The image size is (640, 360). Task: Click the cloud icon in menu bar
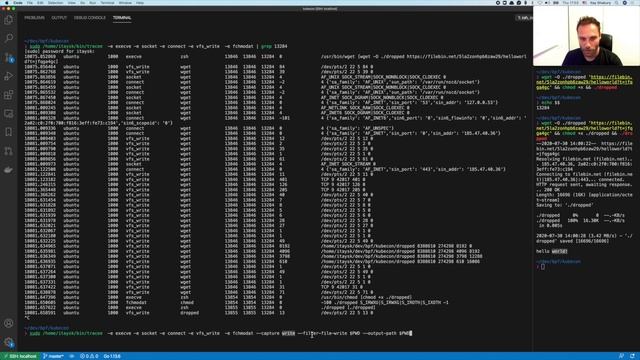pos(512,3)
